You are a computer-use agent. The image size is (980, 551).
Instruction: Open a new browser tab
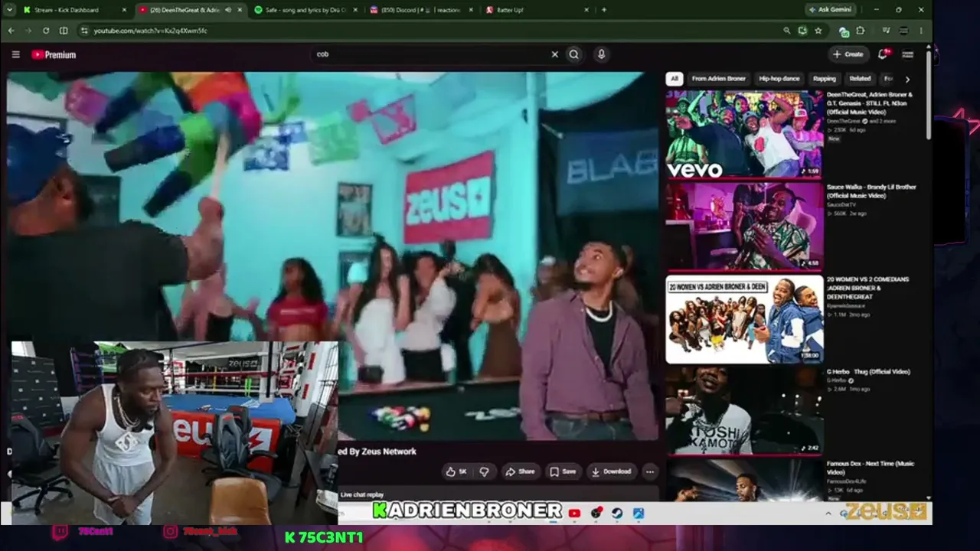pyautogui.click(x=604, y=10)
